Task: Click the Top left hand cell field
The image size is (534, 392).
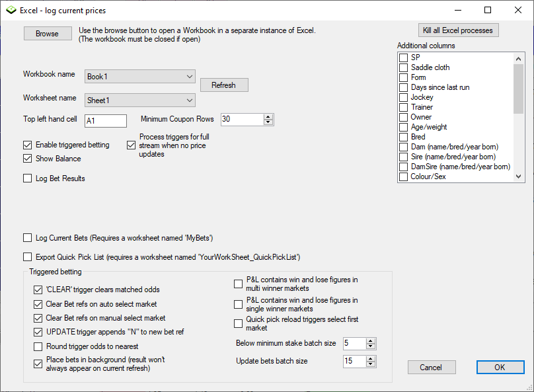Action: coord(106,121)
